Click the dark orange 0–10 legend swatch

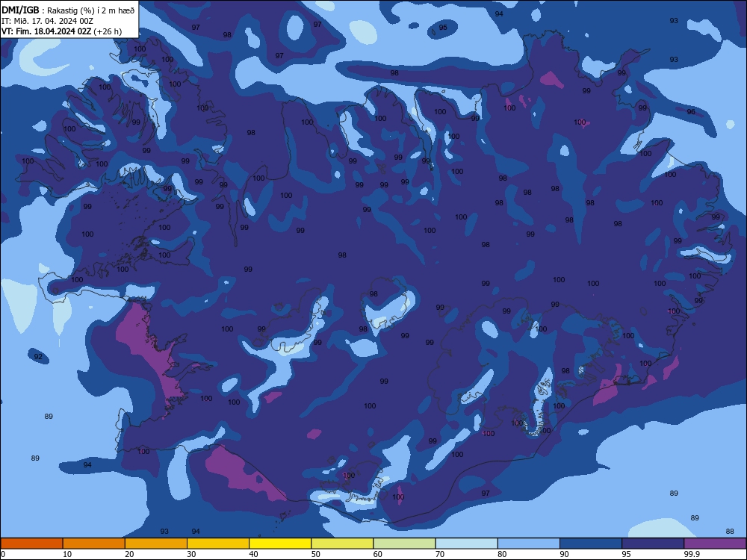31,544
